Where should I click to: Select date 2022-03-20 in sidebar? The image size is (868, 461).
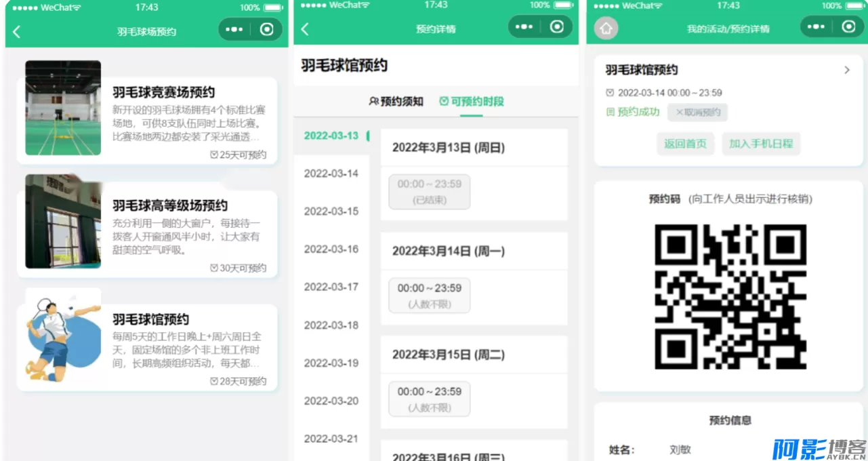click(x=331, y=401)
